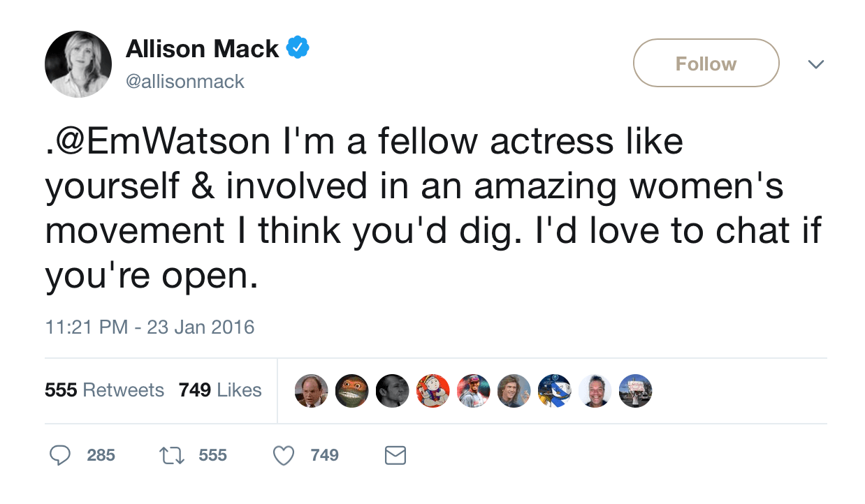The width and height of the screenshot is (865, 504).
Task: Click the envelope direct message icon
Action: (x=395, y=456)
